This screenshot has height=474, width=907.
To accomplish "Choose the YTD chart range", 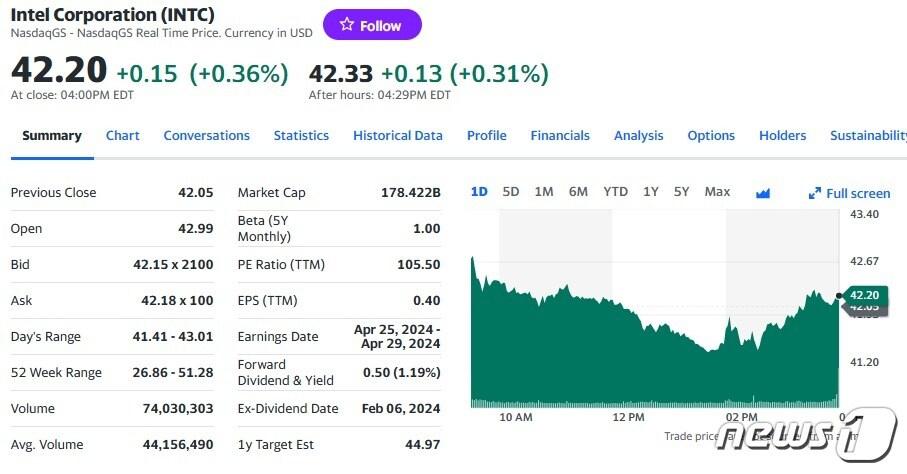I will tap(615, 192).
